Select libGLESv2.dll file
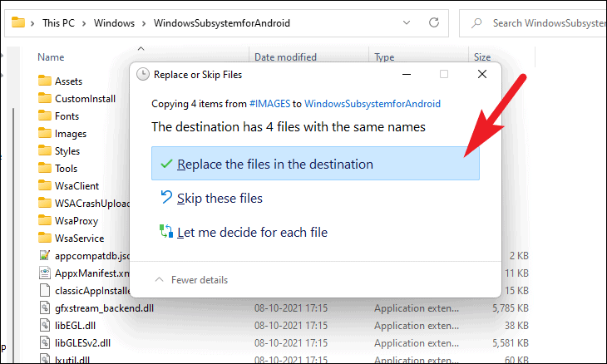The width and height of the screenshot is (607, 364). coord(75,342)
